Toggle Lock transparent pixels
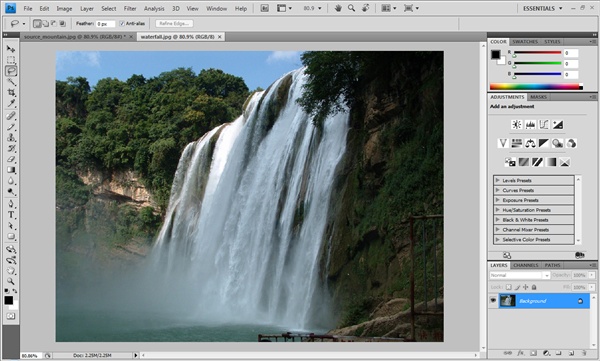The image size is (600, 361). [508, 287]
